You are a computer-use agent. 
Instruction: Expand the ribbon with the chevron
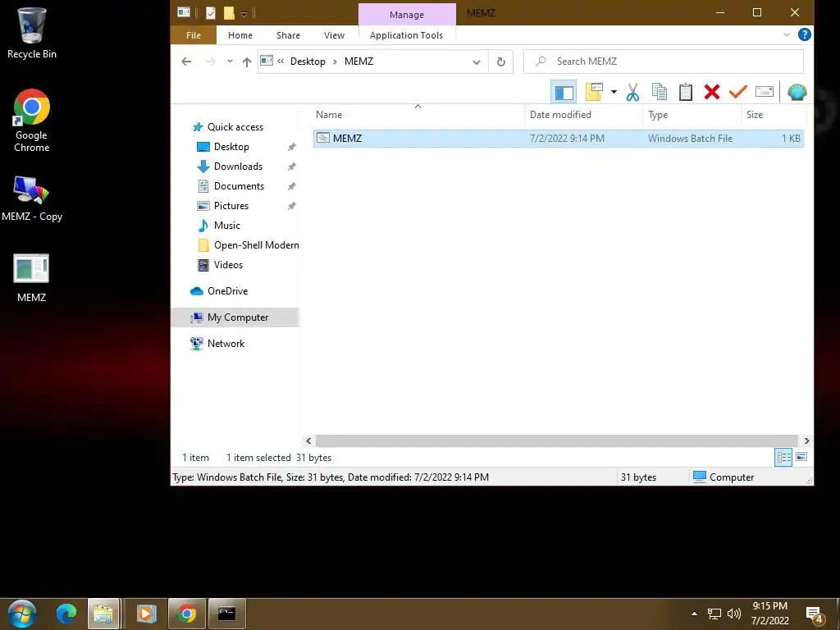787,34
